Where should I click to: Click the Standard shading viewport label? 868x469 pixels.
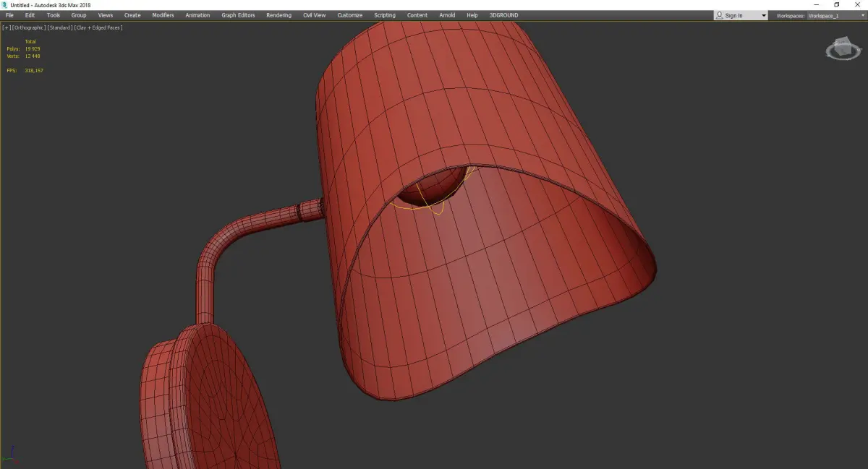(60, 27)
